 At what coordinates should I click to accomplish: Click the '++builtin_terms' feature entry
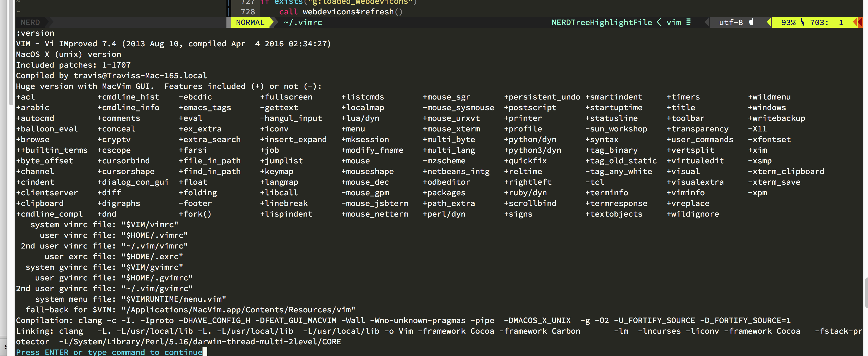click(x=52, y=150)
